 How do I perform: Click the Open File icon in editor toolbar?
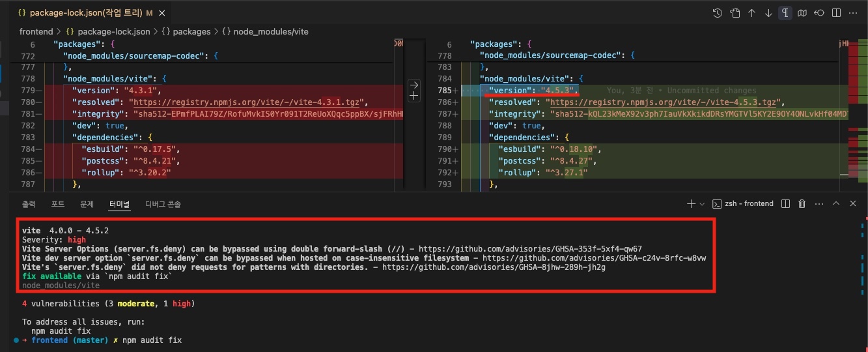[x=735, y=13]
